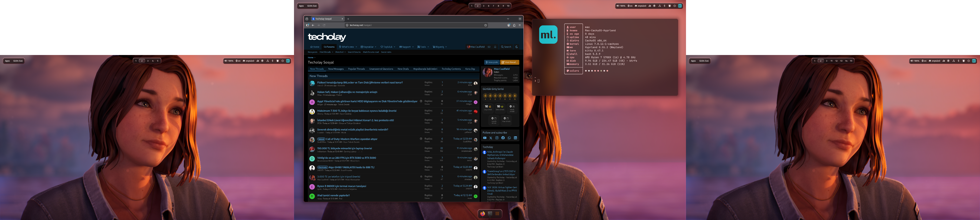Click the notification bell in the center top bar
This screenshot has height=220, width=980.
coord(670,6)
